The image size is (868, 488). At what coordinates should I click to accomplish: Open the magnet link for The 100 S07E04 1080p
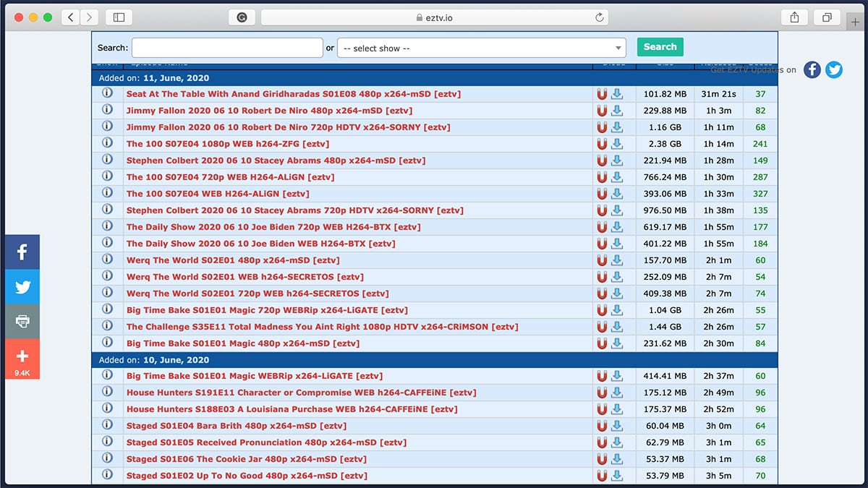[x=602, y=144]
